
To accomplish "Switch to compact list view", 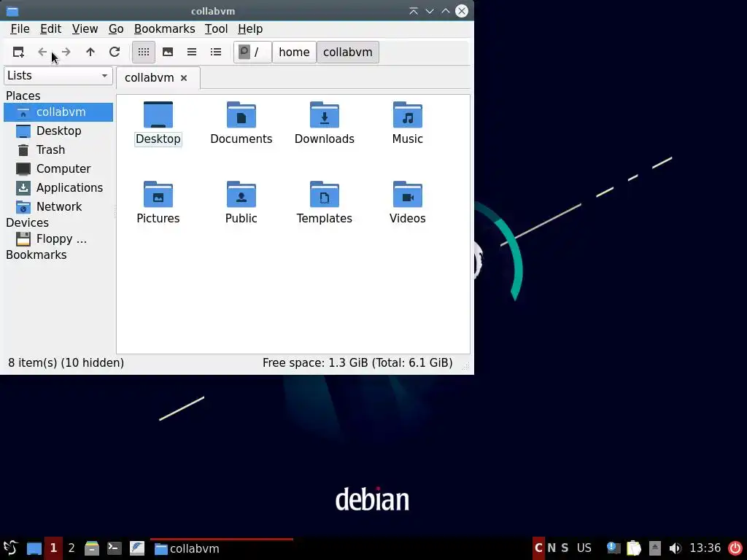I will point(192,52).
